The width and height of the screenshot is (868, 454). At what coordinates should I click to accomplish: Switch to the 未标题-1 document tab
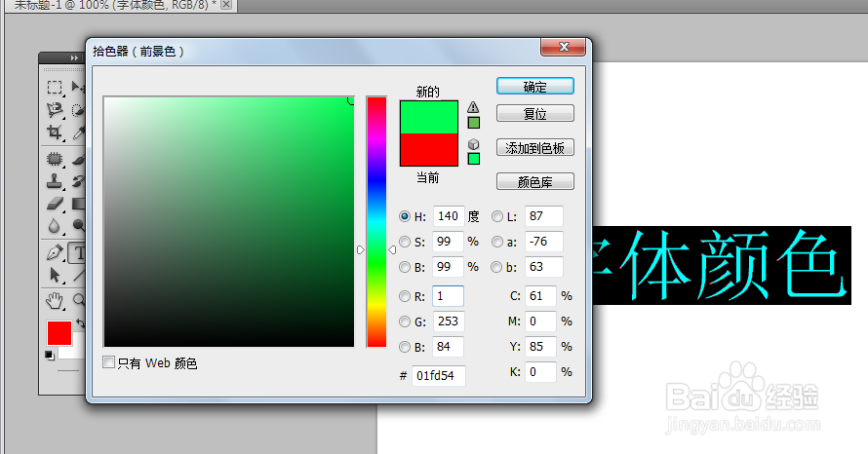tap(114, 5)
